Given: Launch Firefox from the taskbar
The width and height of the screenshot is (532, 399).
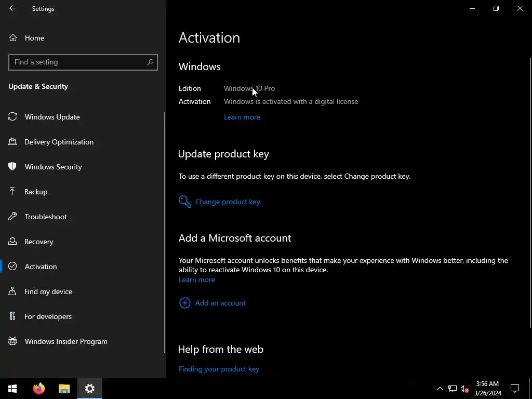Looking at the screenshot, I should coord(38,389).
